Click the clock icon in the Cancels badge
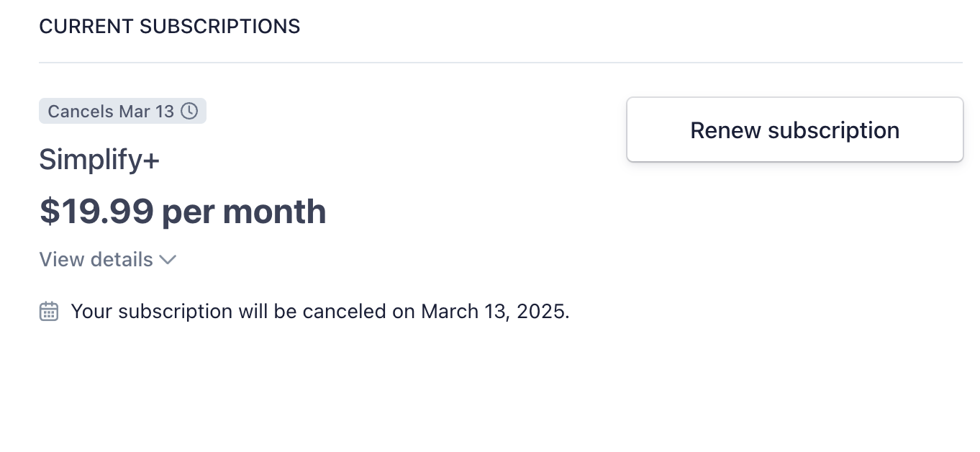The height and width of the screenshot is (452, 980). 189,111
